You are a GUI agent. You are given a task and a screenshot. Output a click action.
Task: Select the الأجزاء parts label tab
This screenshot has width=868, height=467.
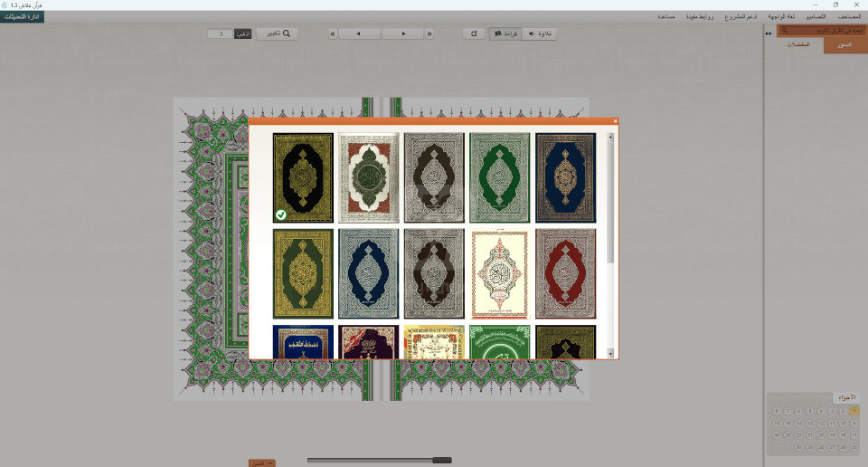point(846,397)
